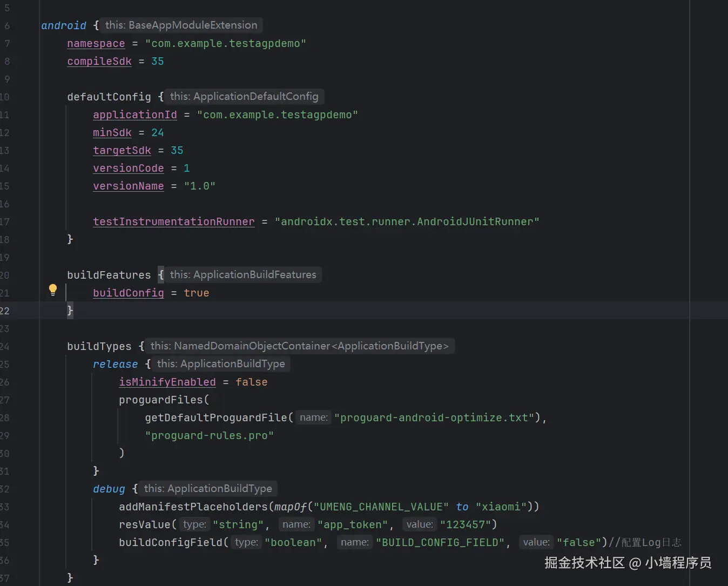Click the AndroidJUnitRunner string value
Screen dimensions: 728x586
click(407, 221)
